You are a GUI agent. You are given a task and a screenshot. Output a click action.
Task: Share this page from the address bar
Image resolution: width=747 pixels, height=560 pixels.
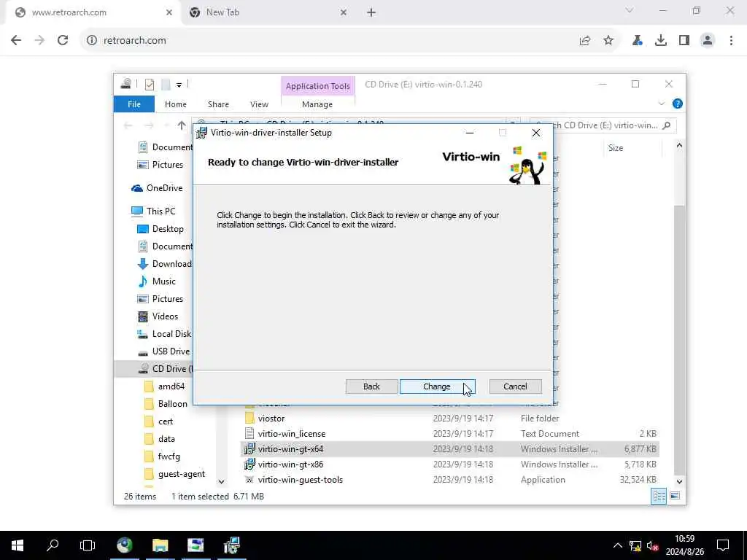[584, 41]
